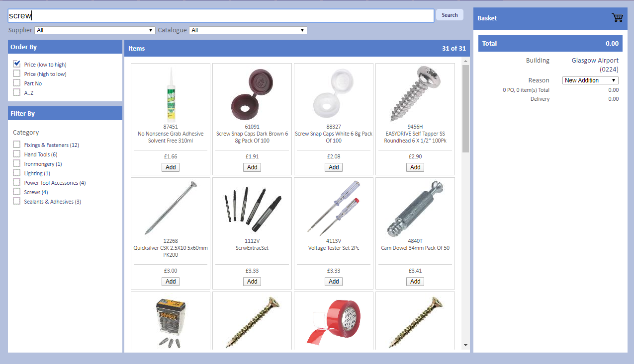Focus the search box containing 'screw'
634x364 pixels.
[x=221, y=16]
